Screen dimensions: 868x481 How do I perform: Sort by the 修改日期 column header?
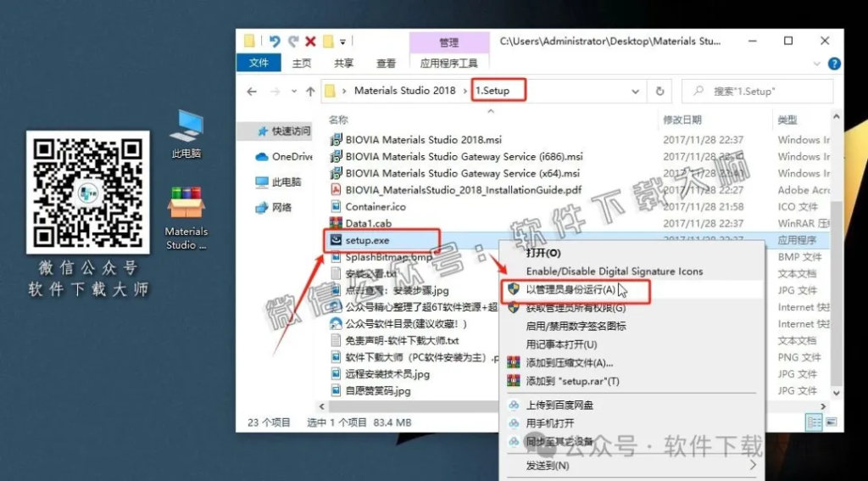(682, 120)
